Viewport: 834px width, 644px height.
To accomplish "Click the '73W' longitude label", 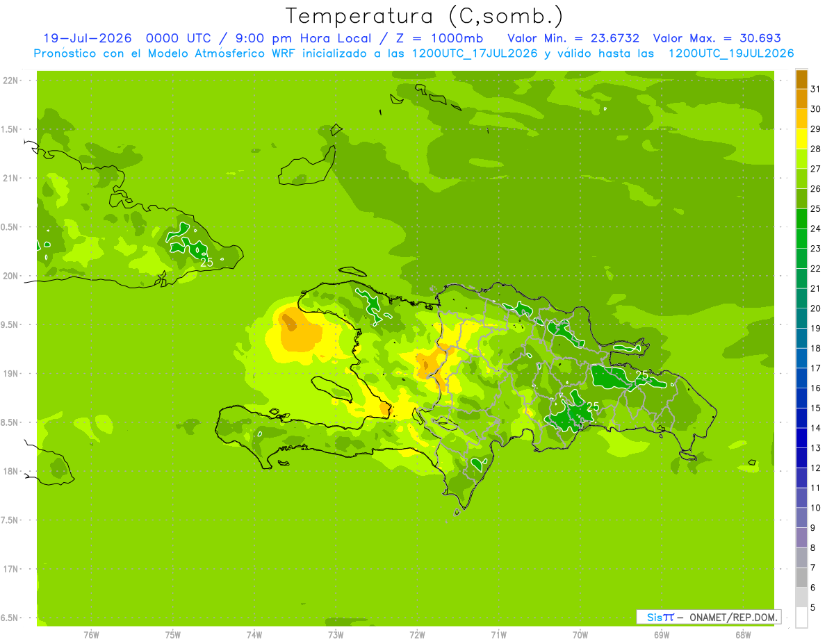I will click(336, 635).
